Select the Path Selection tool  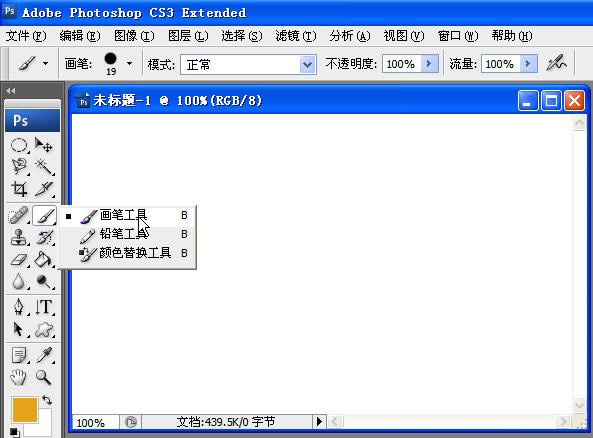coord(19,329)
